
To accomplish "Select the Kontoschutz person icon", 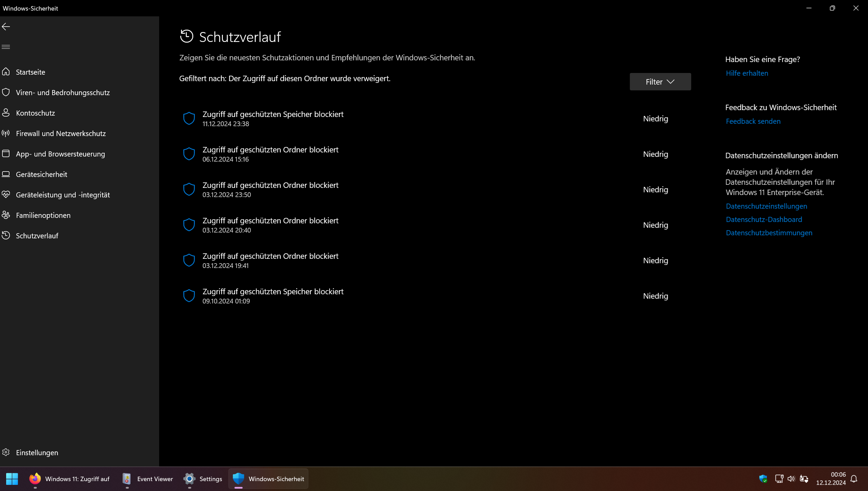I will (x=6, y=113).
